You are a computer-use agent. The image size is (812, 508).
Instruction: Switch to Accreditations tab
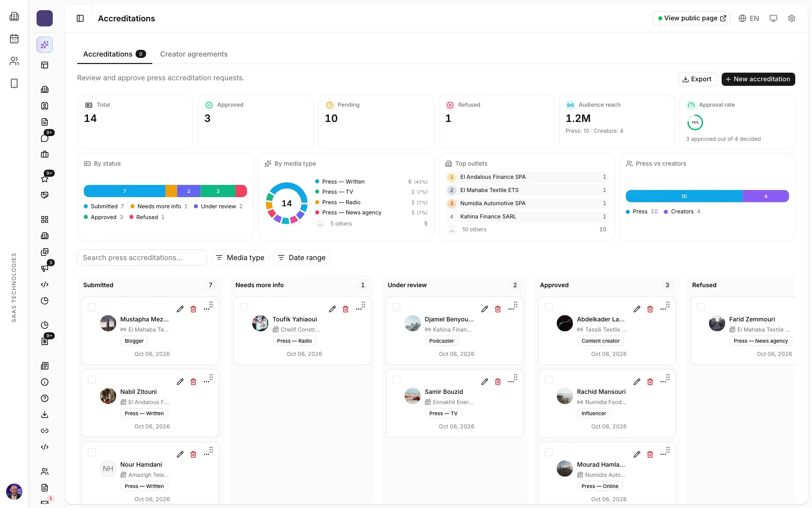tap(114, 54)
